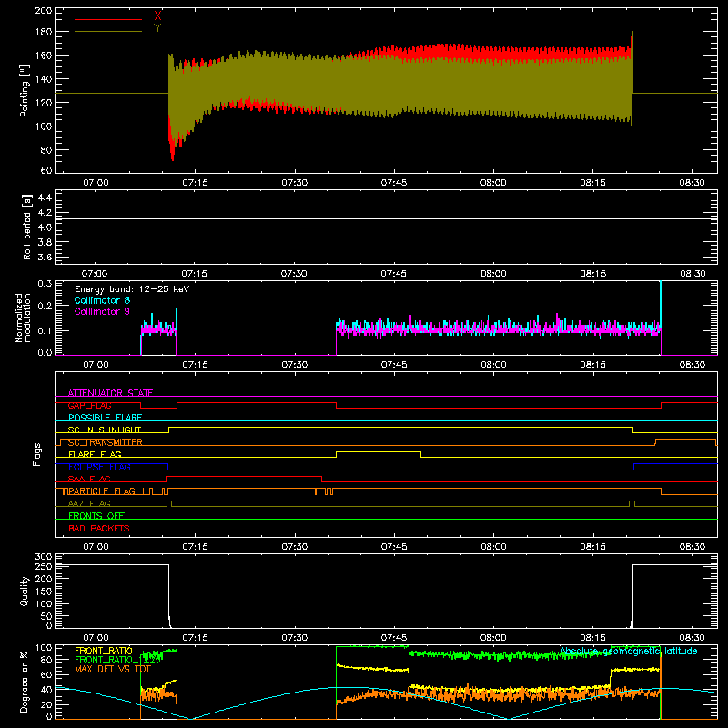Click the 60 tick on Pointing axis
Screen dimensions: 728x728
[x=46, y=170]
